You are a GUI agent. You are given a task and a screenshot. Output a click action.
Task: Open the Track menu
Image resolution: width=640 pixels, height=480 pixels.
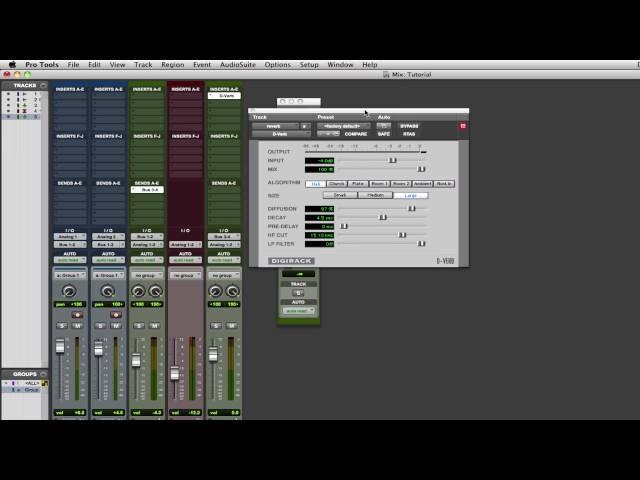pos(143,64)
